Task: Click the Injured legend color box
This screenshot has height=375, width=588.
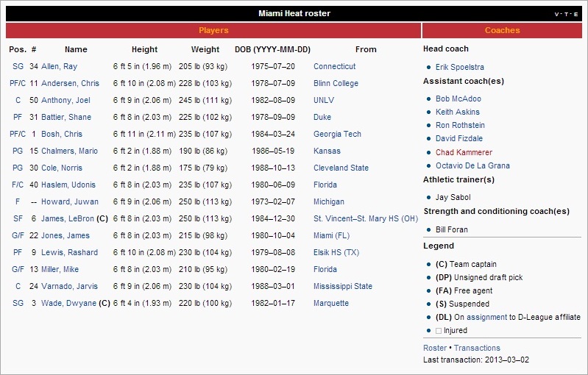Action: (x=439, y=331)
